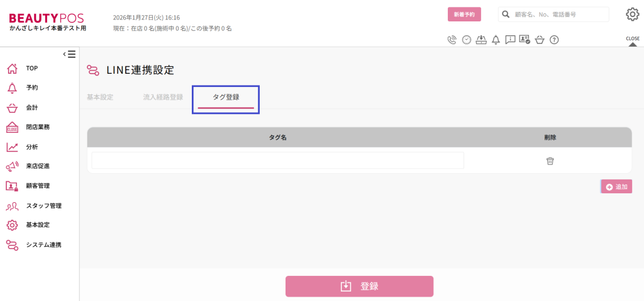Image resolution: width=644 pixels, height=301 pixels.
Task: Switch to the 基本設定 tab
Action: 100,97
